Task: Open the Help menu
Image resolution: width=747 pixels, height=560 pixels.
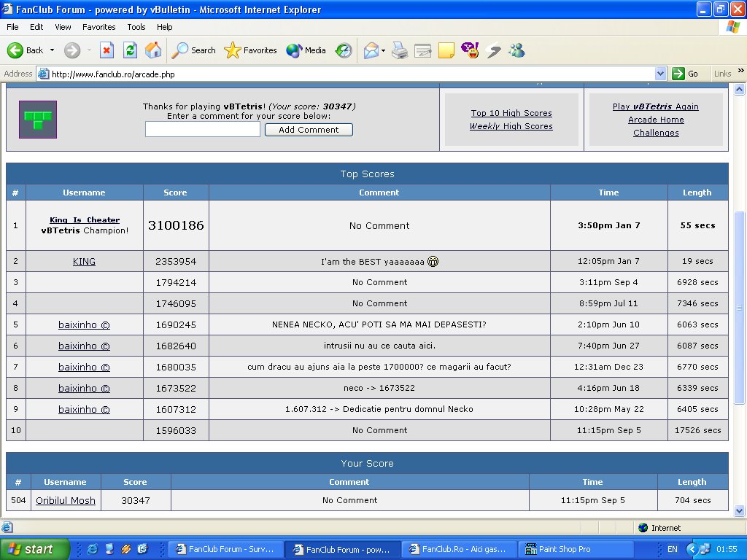Action: point(164,27)
